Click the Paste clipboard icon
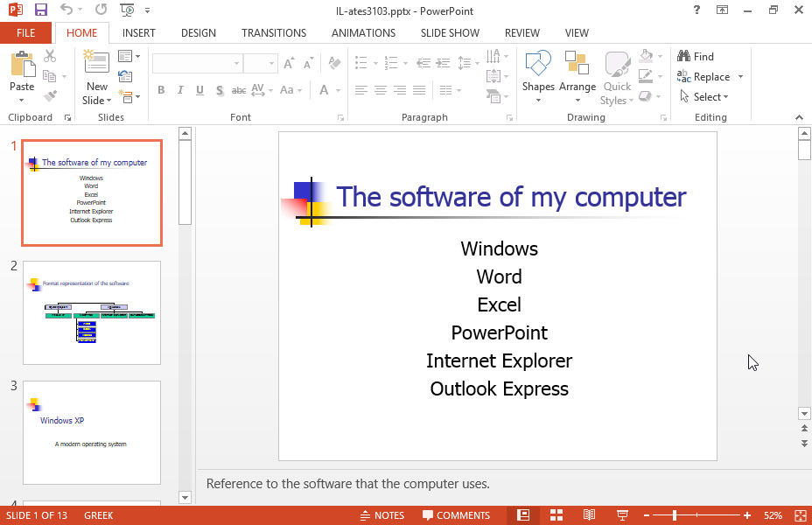Image resolution: width=812 pixels, height=525 pixels. click(x=22, y=64)
